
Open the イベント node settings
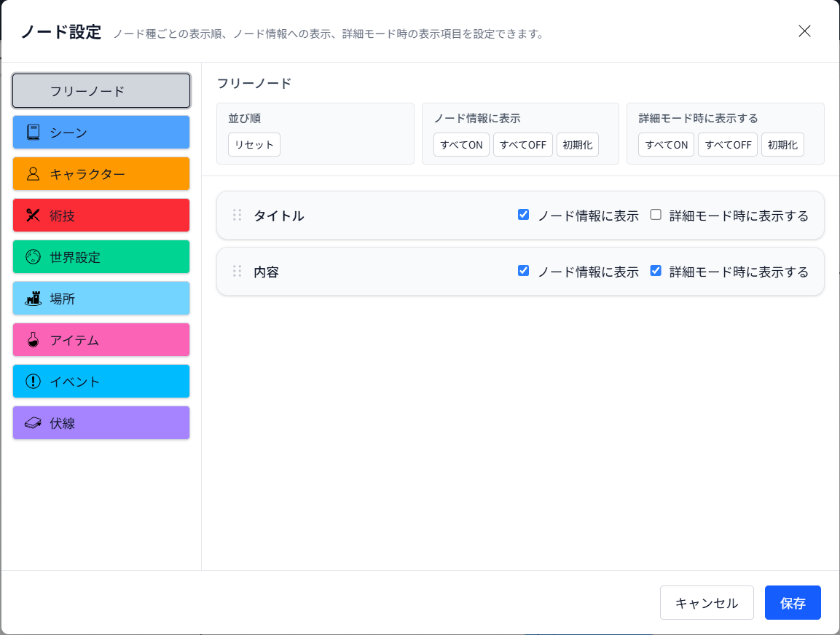101,381
